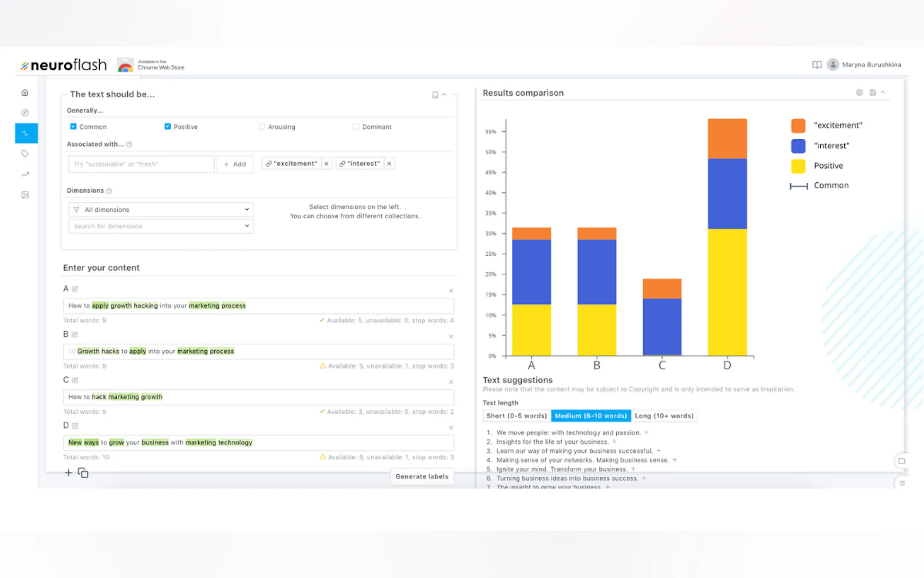Screen dimensions: 924x578
Task: Open the tag icon in sidebar
Action: 25,154
